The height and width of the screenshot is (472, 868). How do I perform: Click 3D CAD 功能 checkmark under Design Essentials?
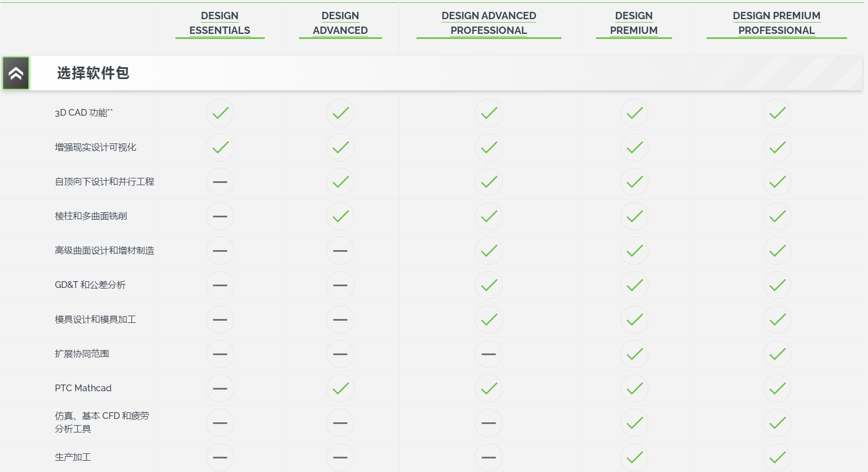pyautogui.click(x=220, y=113)
